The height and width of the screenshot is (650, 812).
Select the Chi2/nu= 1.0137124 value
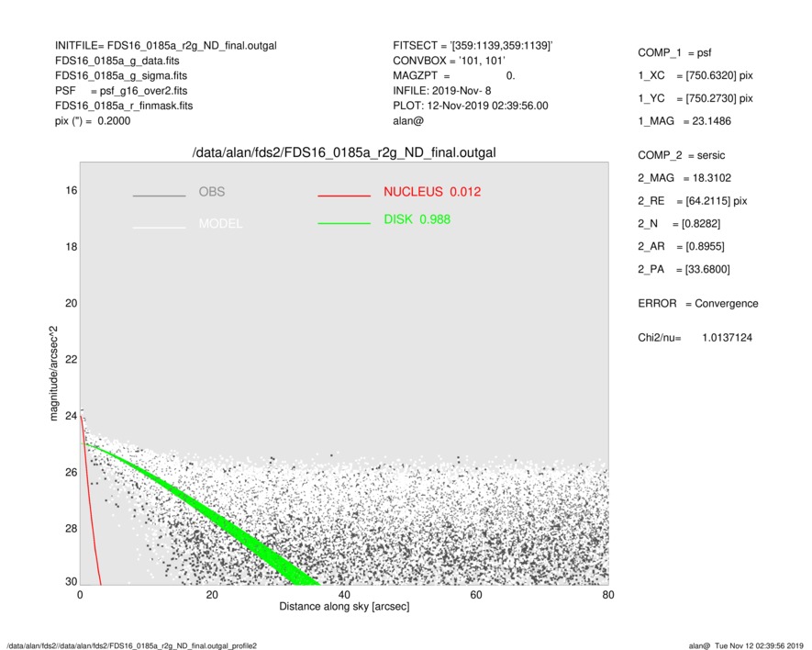pos(695,338)
